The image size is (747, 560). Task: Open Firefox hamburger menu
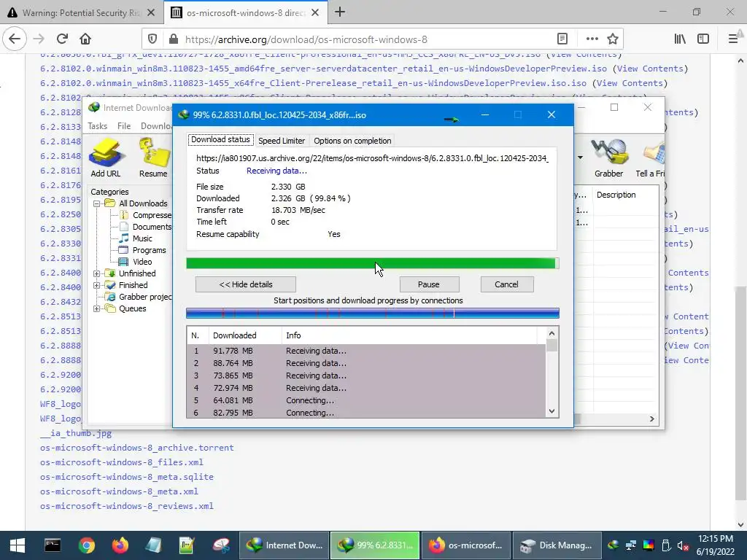[733, 39]
